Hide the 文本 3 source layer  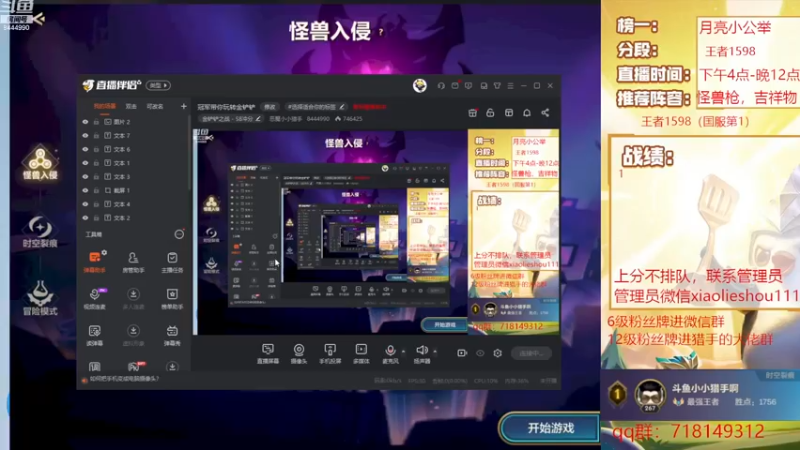[85, 177]
